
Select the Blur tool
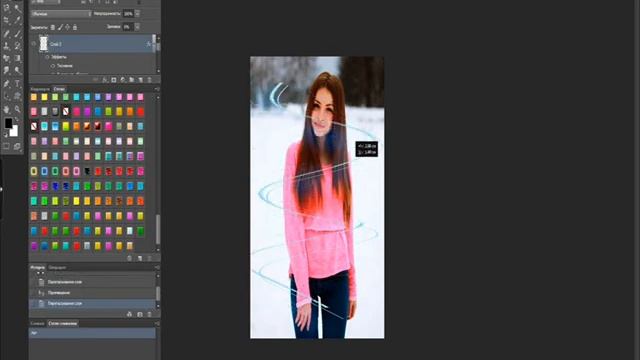point(7,71)
